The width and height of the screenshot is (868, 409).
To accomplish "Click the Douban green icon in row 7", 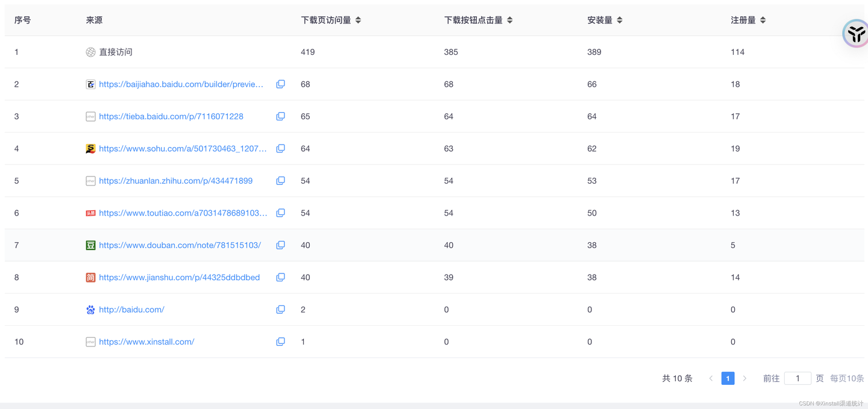I will (x=90, y=245).
